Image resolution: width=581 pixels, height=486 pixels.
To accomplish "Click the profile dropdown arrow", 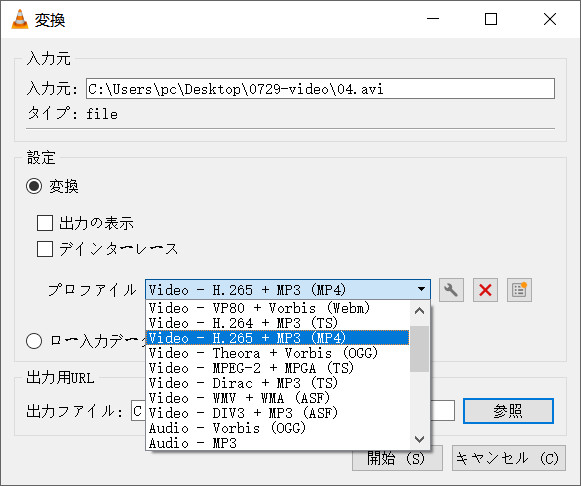I will click(421, 289).
